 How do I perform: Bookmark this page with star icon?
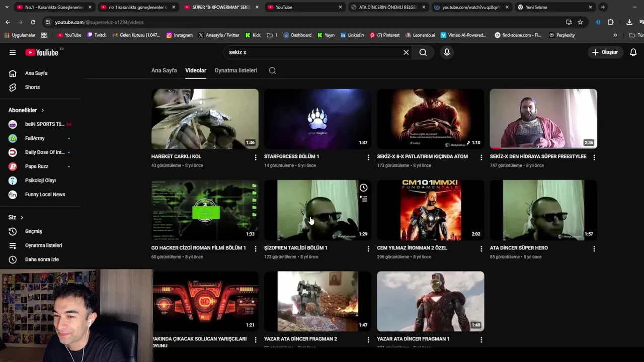pos(580,22)
